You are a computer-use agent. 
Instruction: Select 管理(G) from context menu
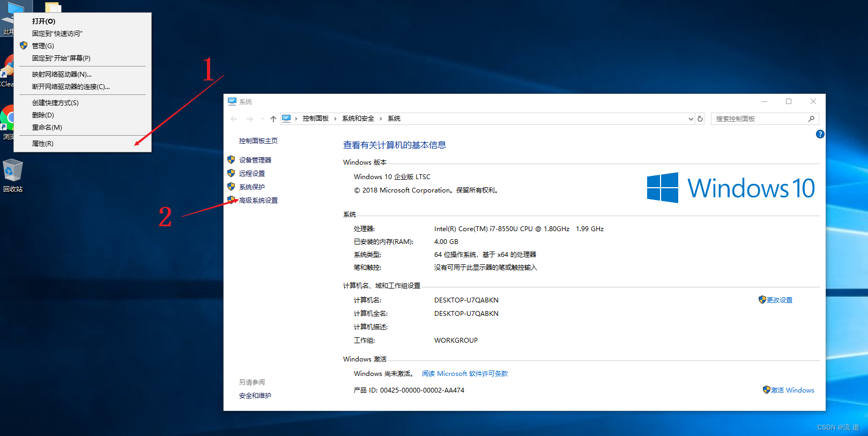pyautogui.click(x=83, y=46)
